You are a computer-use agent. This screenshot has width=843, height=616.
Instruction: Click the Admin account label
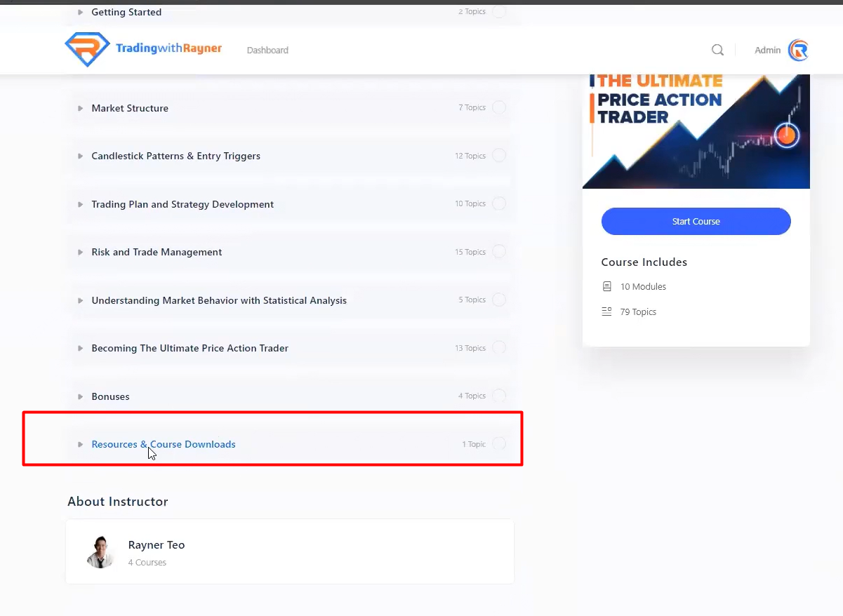767,50
